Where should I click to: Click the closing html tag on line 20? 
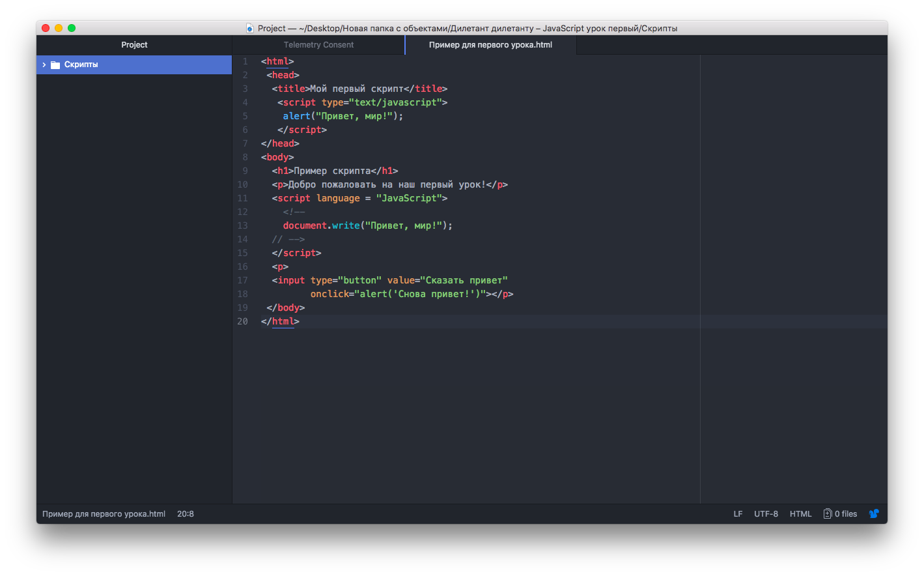(280, 321)
